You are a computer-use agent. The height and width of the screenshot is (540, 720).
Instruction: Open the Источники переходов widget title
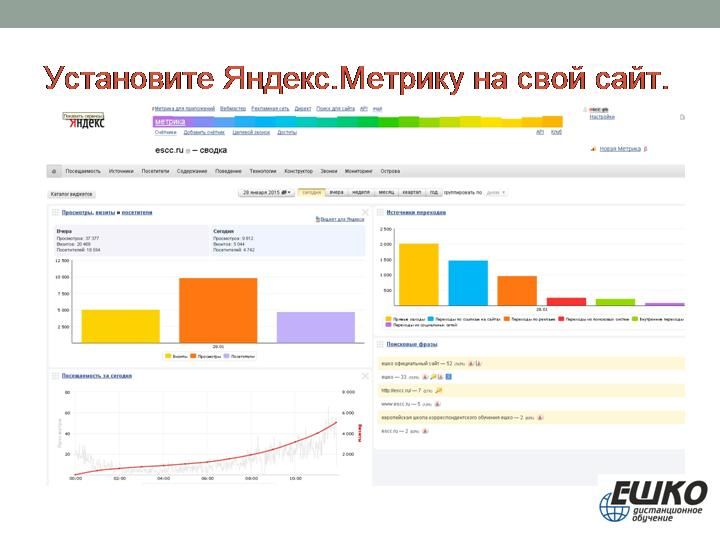(416, 212)
